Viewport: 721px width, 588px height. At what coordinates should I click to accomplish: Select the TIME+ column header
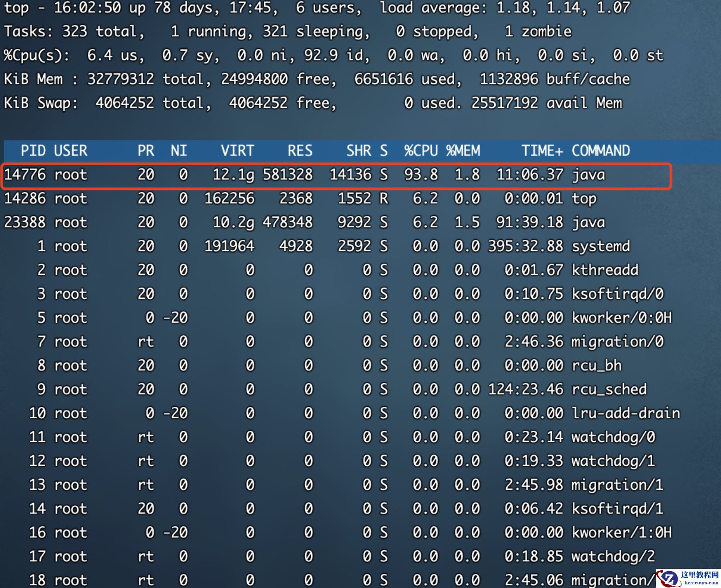pos(542,151)
